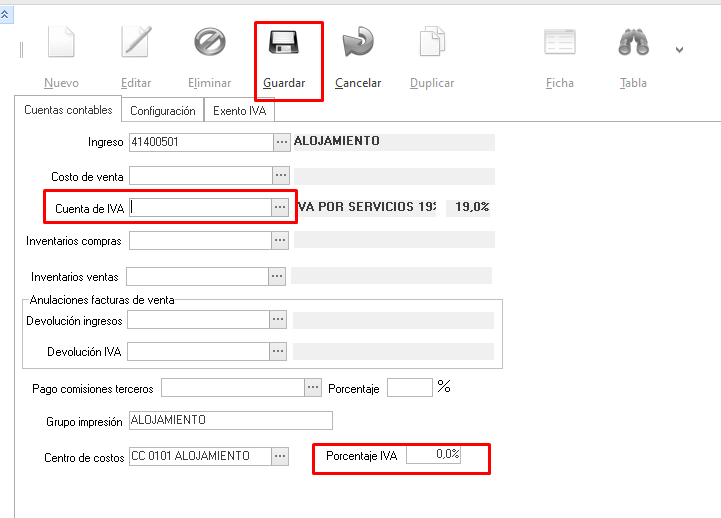The width and height of the screenshot is (721, 518).
Task: Switch to the Exento IVA tab
Action: (x=239, y=111)
